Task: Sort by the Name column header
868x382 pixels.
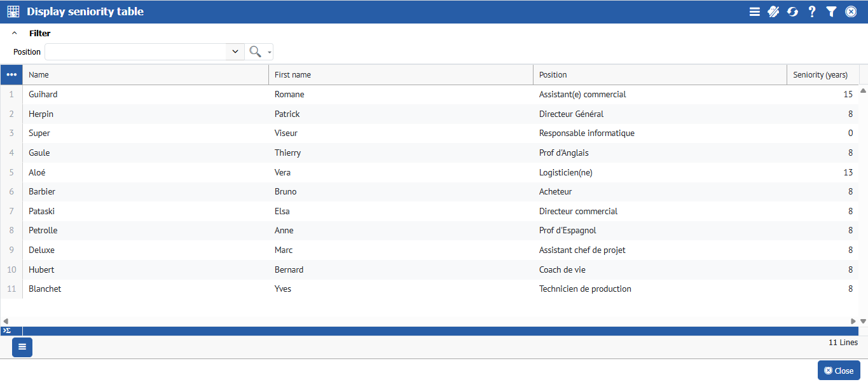Action: click(x=146, y=75)
